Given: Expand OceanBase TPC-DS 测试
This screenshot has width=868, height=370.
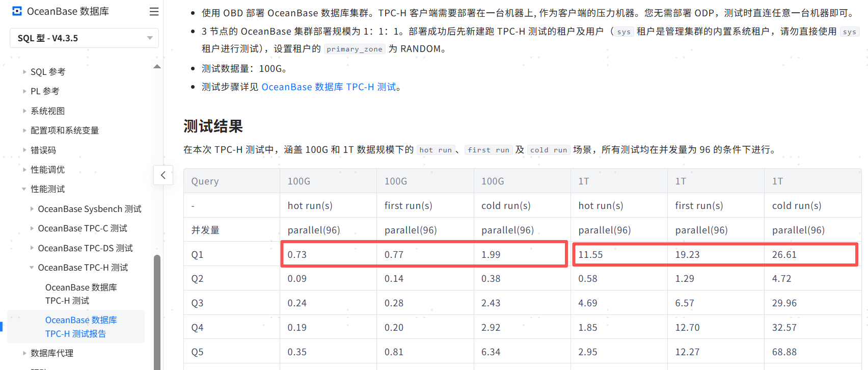Looking at the screenshot, I should pyautogui.click(x=85, y=248).
